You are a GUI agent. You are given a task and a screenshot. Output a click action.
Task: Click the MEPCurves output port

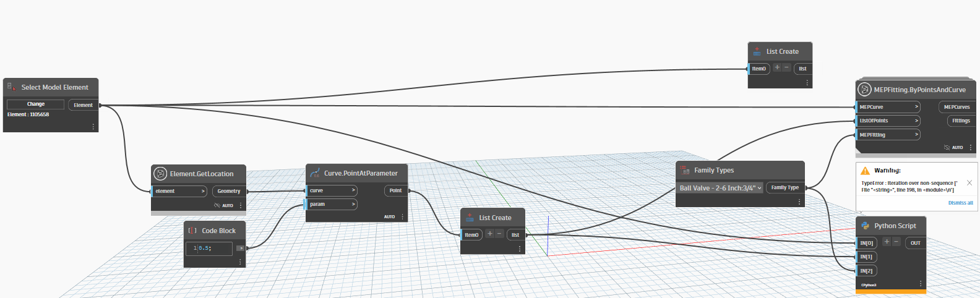[957, 107]
